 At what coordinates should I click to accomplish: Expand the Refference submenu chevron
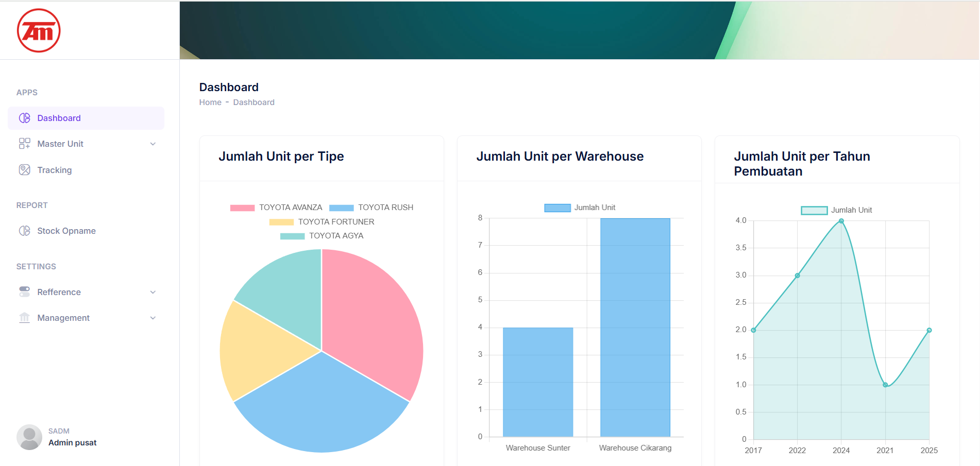(153, 292)
